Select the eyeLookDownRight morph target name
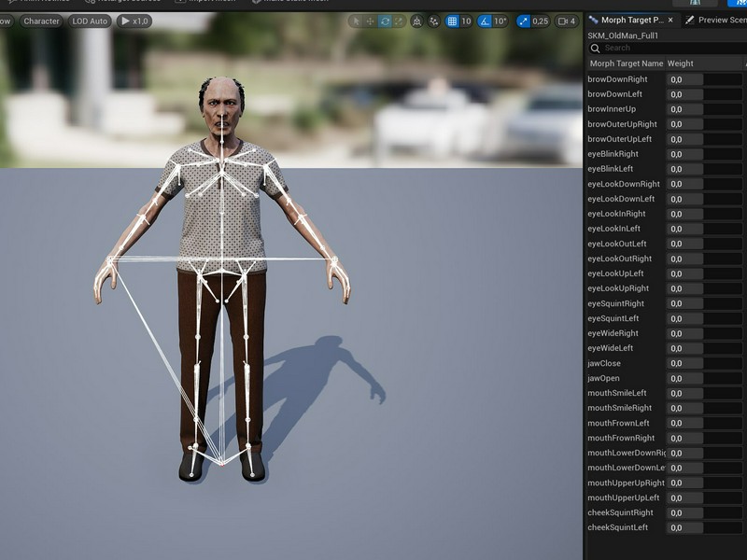Viewport: 747px width, 560px height. (x=624, y=184)
